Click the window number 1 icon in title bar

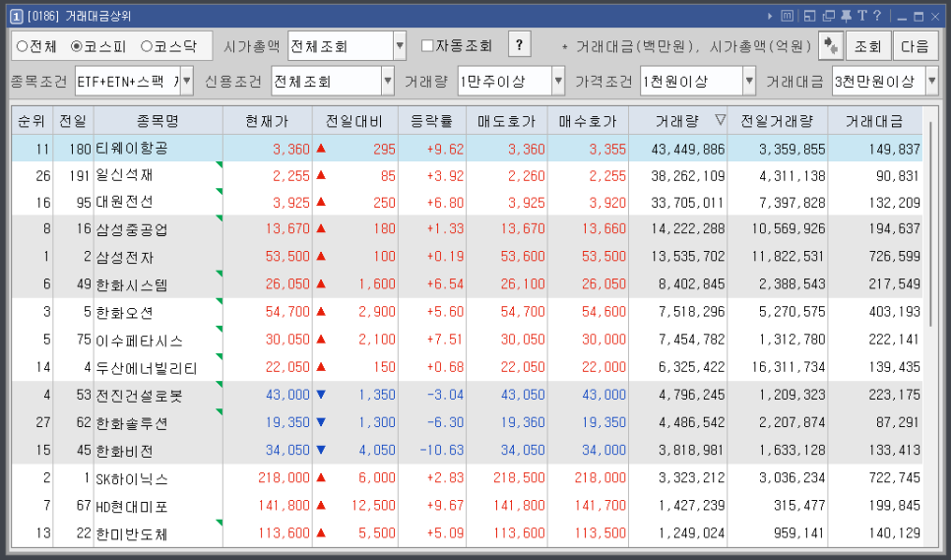click(x=18, y=17)
